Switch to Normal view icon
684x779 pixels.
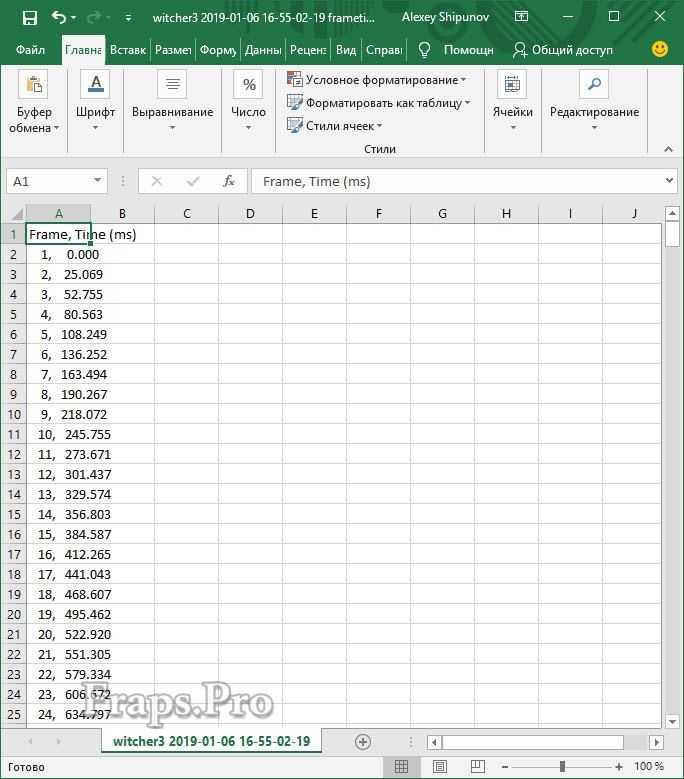(x=401, y=767)
